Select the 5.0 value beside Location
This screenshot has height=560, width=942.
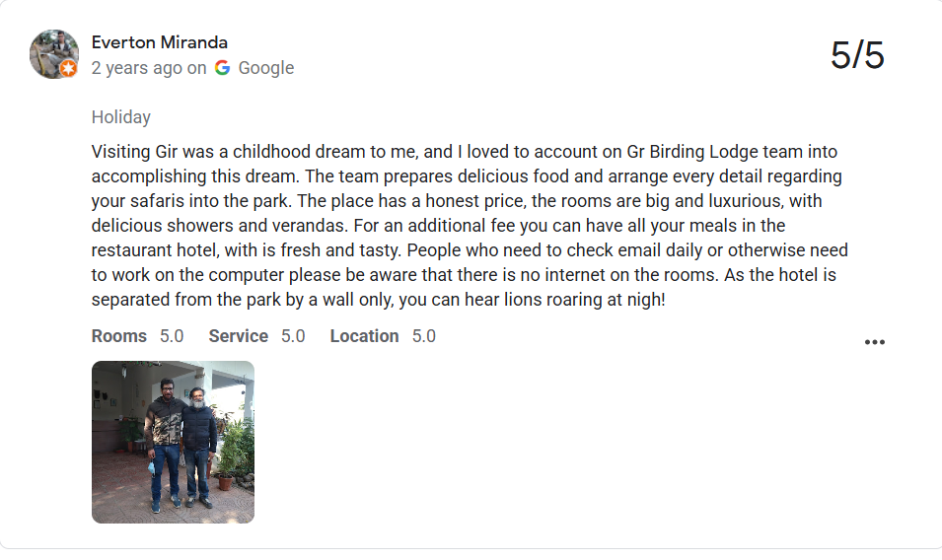click(x=423, y=336)
